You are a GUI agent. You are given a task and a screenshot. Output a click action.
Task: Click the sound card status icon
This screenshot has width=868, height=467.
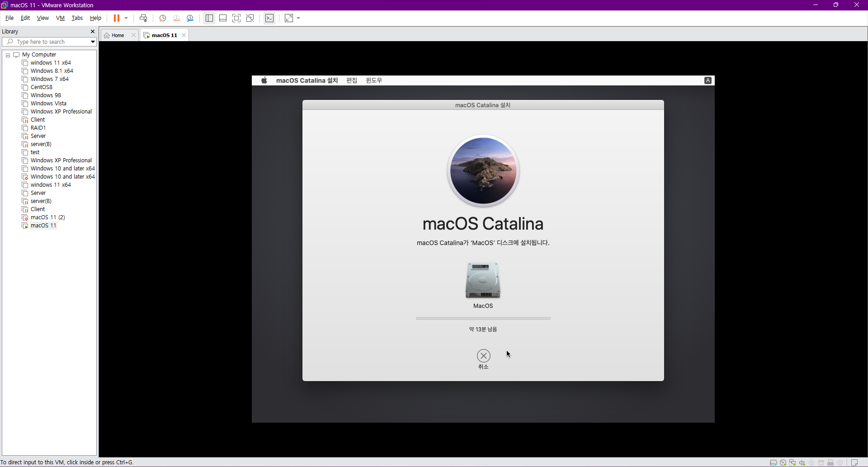click(802, 462)
